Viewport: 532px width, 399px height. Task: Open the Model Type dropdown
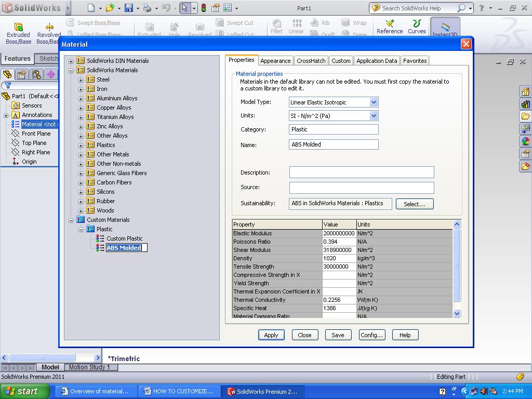(x=374, y=102)
